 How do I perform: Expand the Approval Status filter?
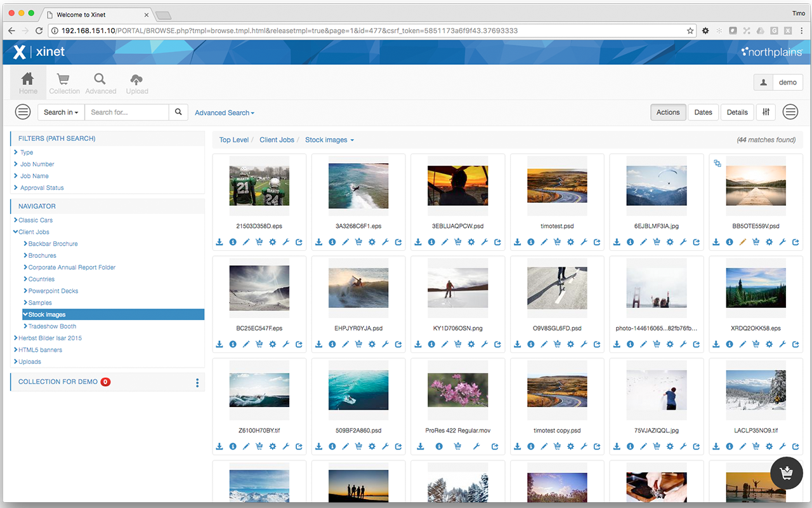(x=39, y=188)
